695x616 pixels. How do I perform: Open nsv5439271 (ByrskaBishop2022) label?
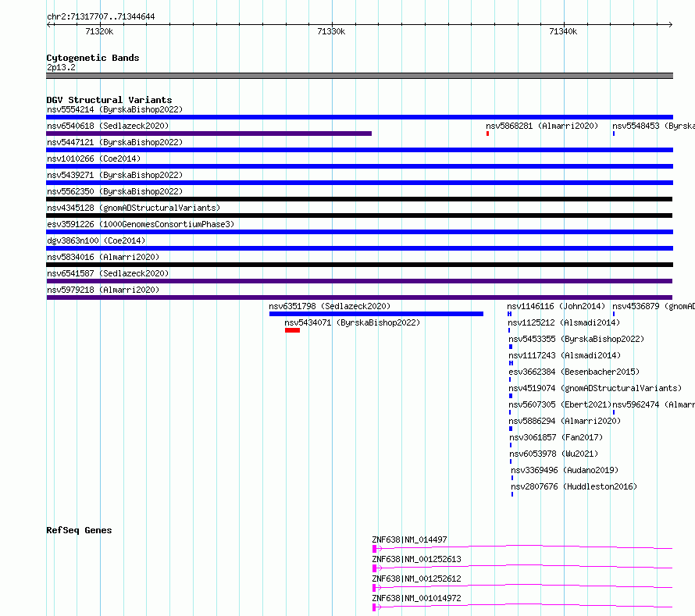click(115, 175)
